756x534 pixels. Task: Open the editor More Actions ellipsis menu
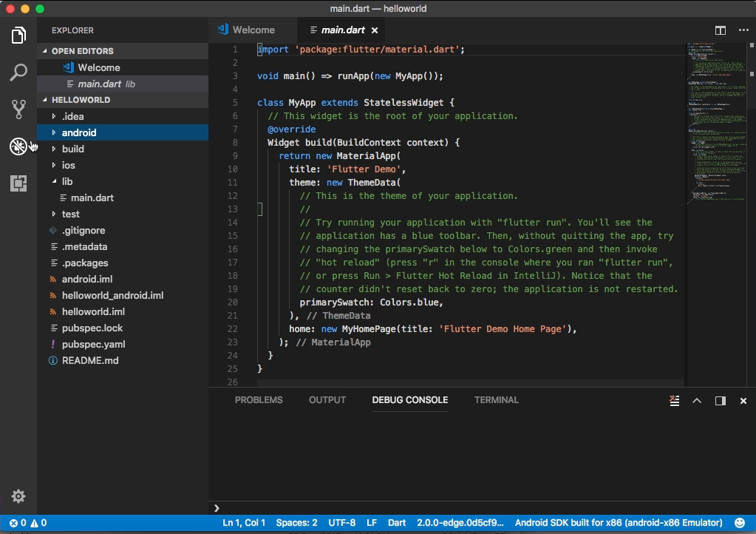tap(743, 30)
